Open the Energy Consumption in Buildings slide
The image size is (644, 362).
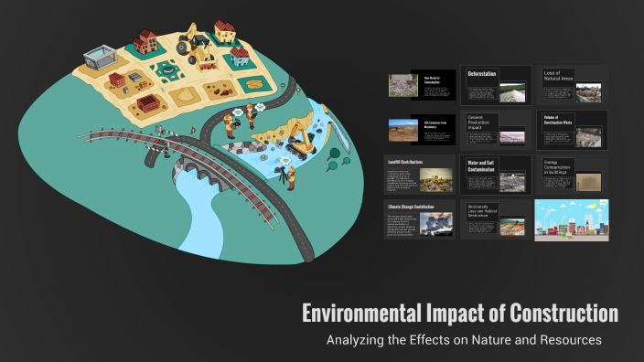pyautogui.click(x=572, y=175)
